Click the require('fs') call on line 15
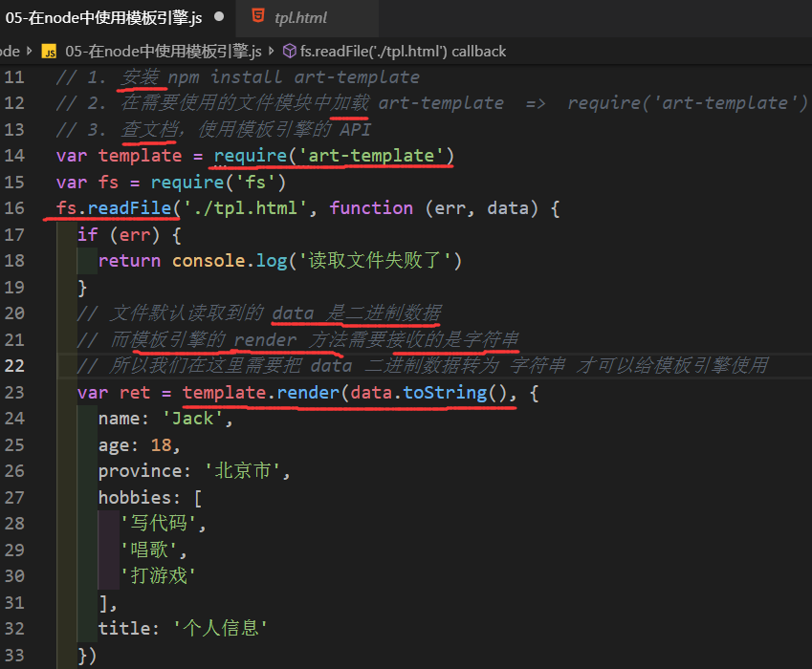 coord(218,183)
